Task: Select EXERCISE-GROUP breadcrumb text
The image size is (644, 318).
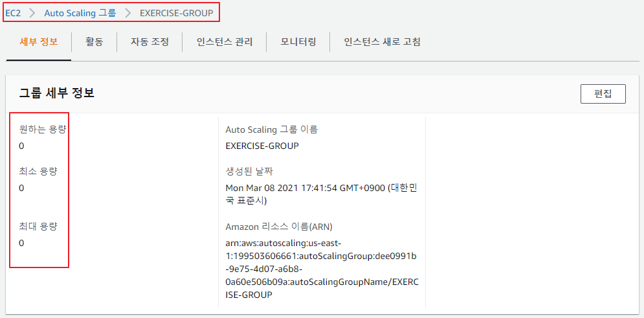Action: [177, 13]
